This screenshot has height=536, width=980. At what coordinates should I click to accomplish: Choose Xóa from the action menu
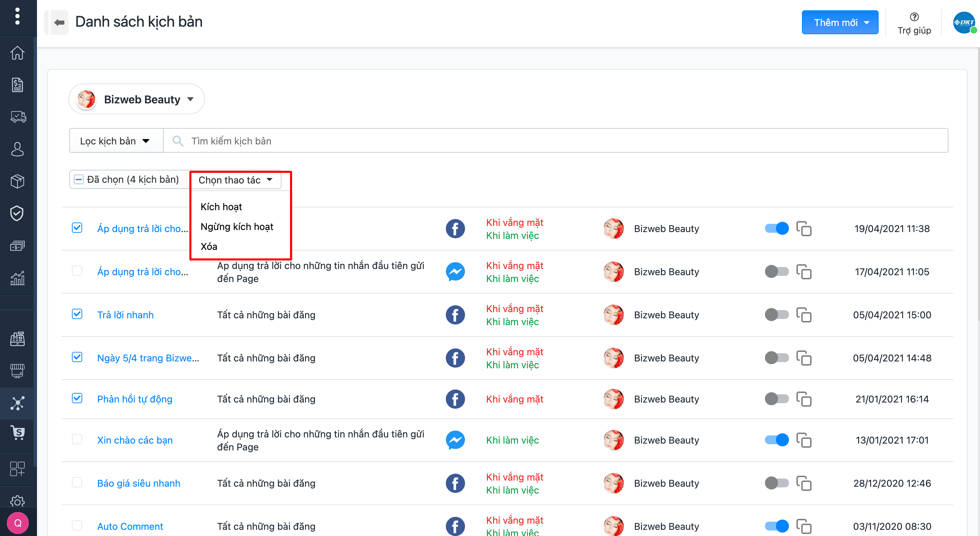click(209, 246)
